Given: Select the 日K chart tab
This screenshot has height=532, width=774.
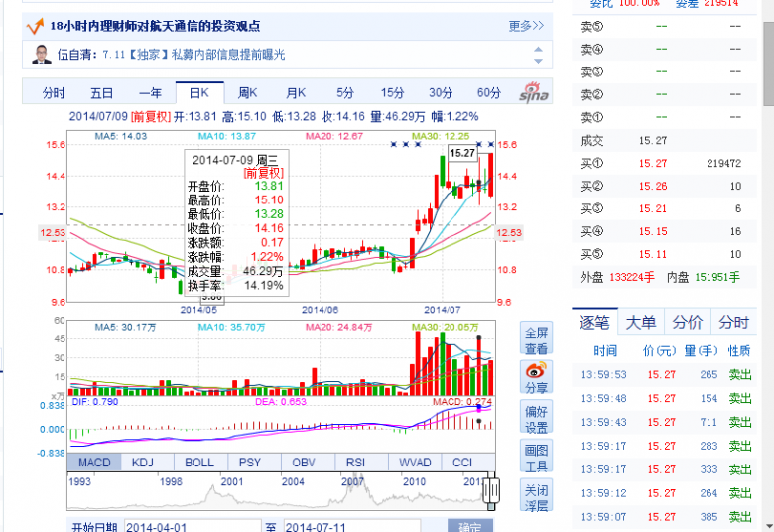Looking at the screenshot, I should pos(199,93).
